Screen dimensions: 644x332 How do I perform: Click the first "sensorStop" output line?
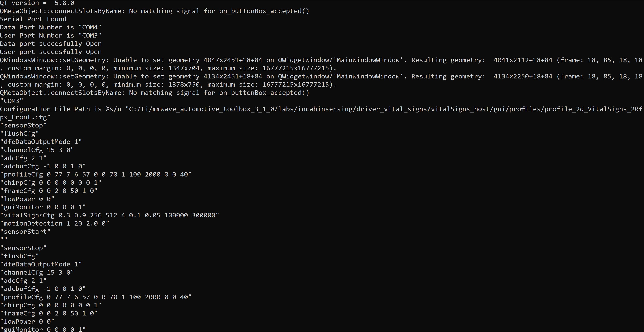pos(23,125)
